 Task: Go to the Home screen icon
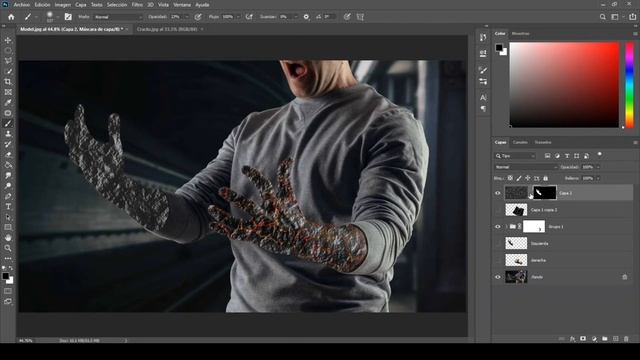pos(11,17)
